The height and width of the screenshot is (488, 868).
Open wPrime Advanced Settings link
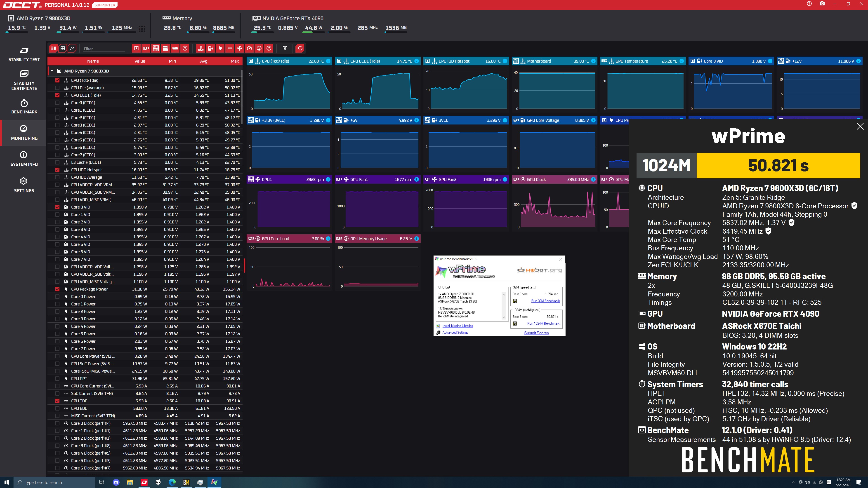tap(455, 333)
